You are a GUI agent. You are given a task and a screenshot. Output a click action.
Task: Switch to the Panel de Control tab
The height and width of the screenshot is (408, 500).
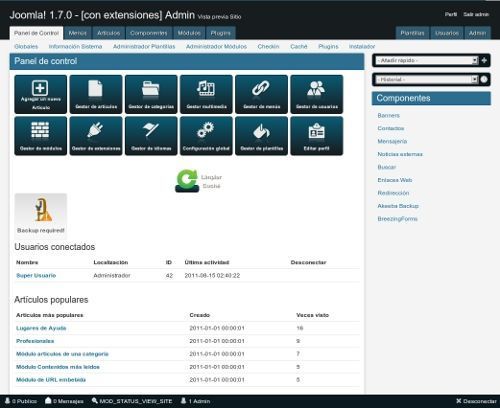point(36,33)
